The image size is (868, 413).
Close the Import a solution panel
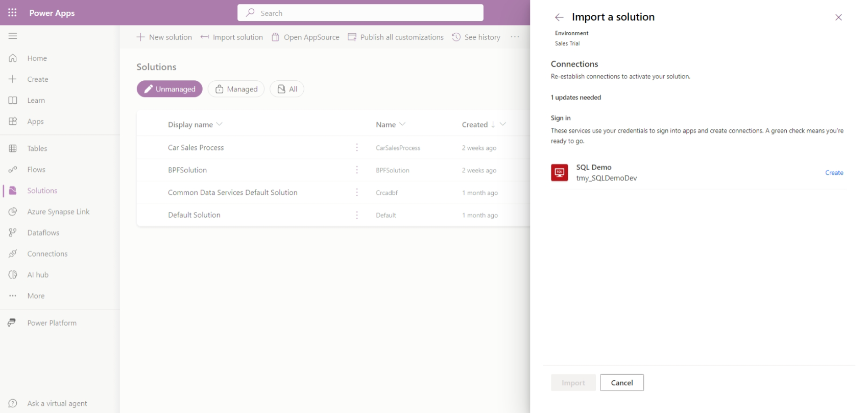click(x=838, y=17)
